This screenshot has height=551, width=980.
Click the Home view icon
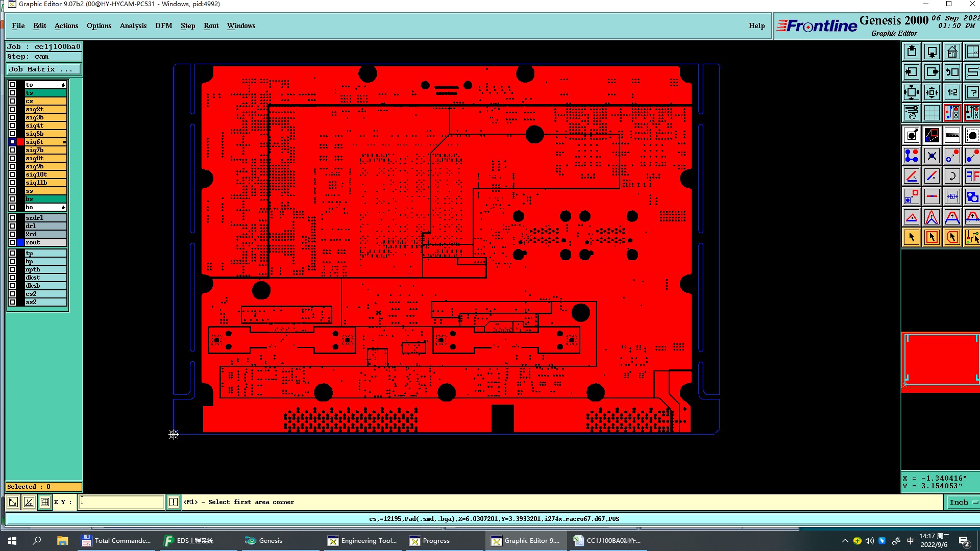click(952, 52)
